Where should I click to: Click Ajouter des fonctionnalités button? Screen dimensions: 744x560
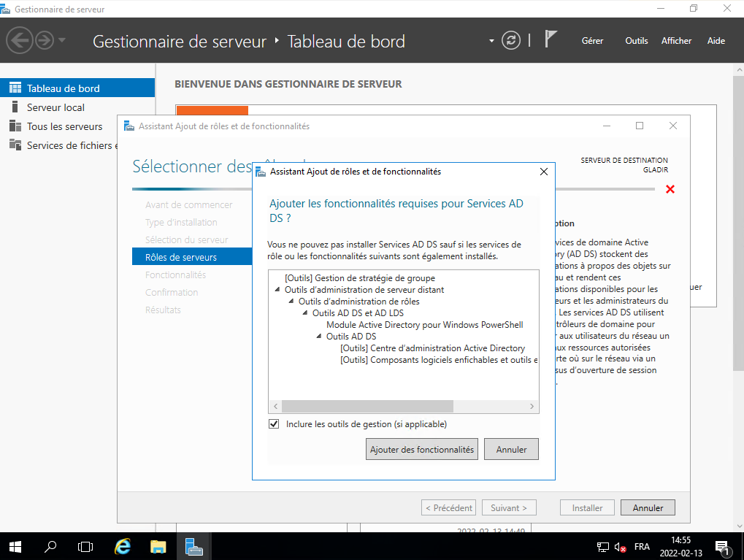click(422, 449)
